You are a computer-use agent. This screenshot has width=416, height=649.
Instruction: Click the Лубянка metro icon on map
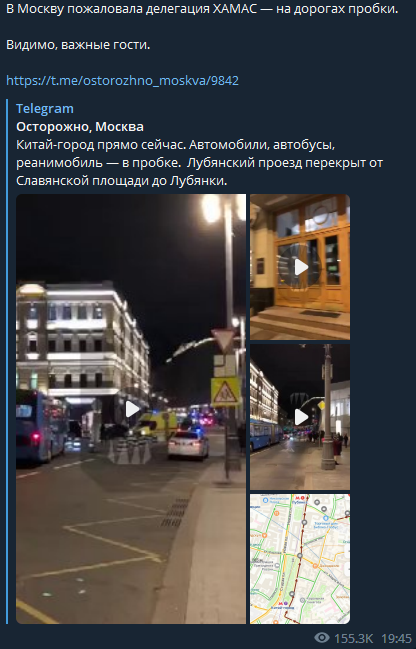pyautogui.click(x=299, y=498)
